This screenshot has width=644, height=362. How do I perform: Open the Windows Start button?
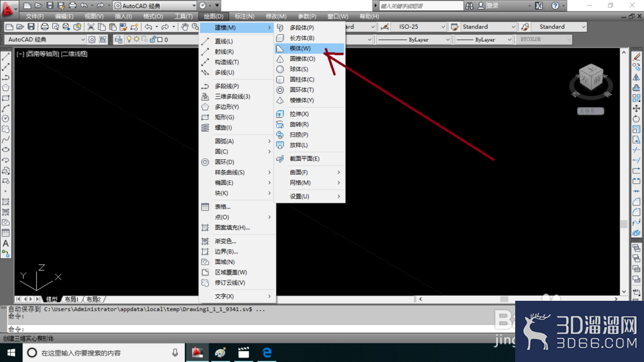click(11, 353)
